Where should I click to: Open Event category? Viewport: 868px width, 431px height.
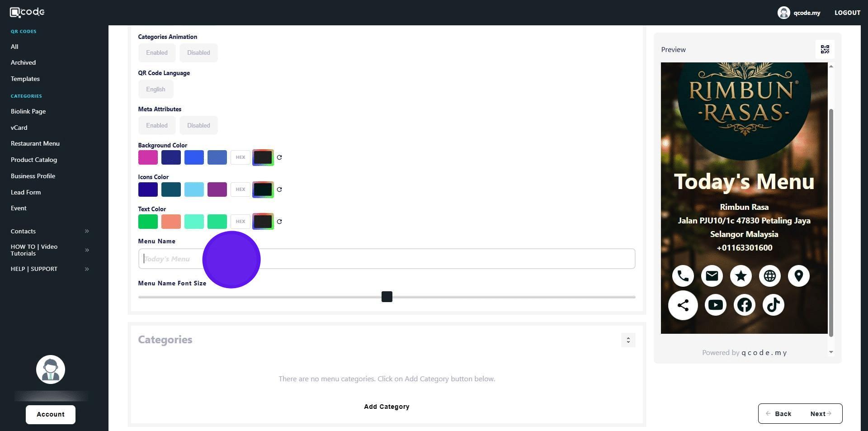tap(19, 208)
